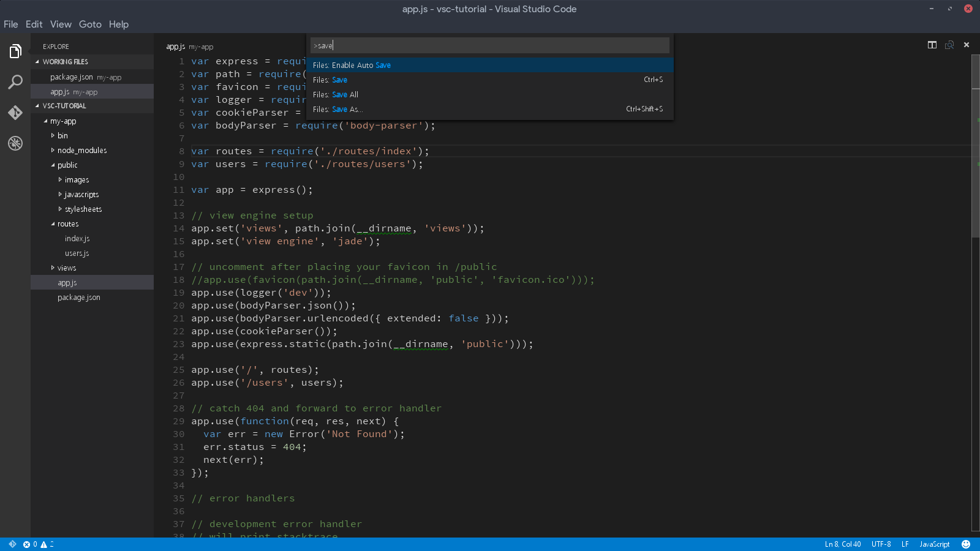The image size is (980, 551).
Task: Select 'Files: Save' command with Ctrl+S
Action: (x=490, y=80)
